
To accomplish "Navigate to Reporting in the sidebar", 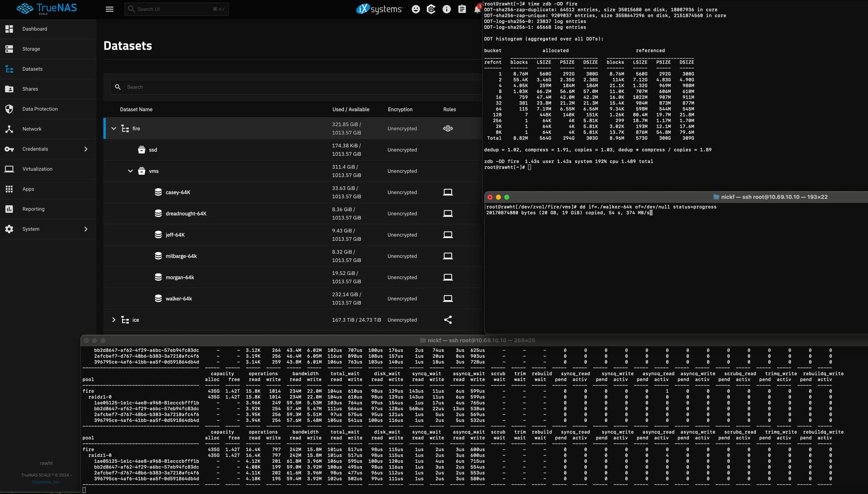I will pos(33,209).
